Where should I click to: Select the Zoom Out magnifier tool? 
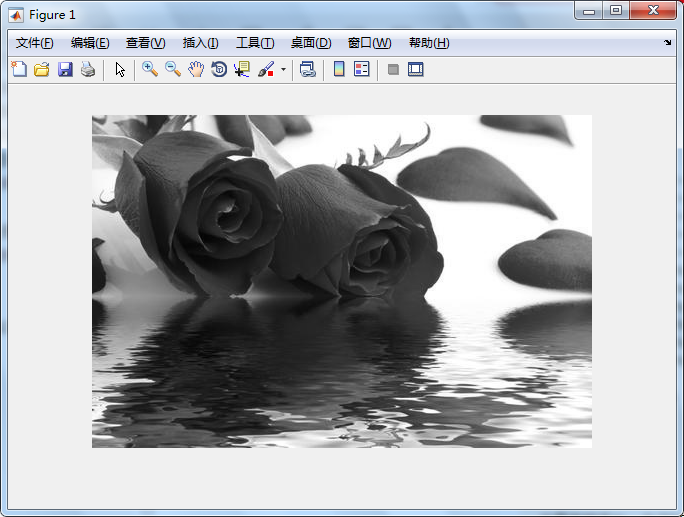(x=173, y=69)
